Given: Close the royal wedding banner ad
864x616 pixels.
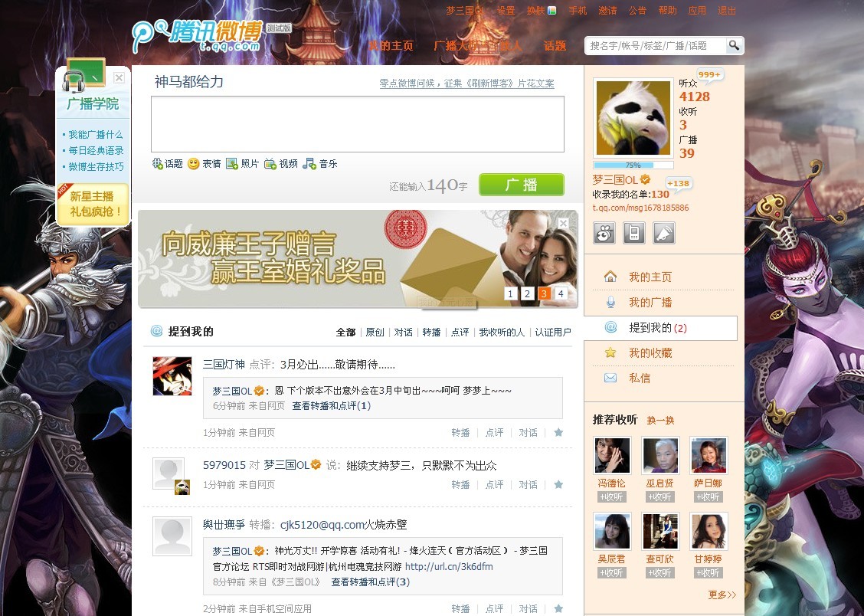Looking at the screenshot, I should click(563, 223).
